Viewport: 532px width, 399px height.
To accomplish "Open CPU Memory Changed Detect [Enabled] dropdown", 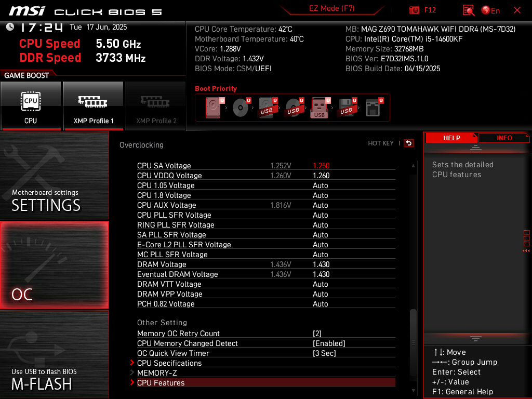I will click(329, 343).
